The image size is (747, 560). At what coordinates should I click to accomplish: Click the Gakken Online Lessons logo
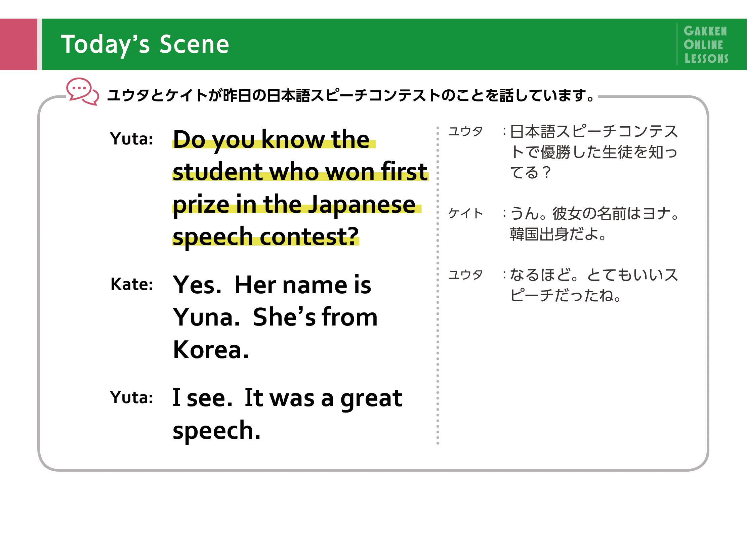[x=706, y=45]
